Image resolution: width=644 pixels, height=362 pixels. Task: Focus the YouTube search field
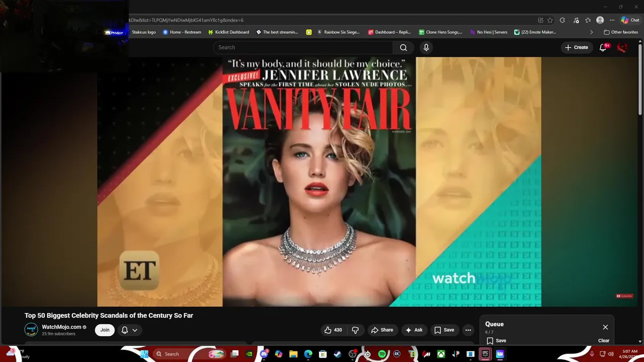[303, 47]
